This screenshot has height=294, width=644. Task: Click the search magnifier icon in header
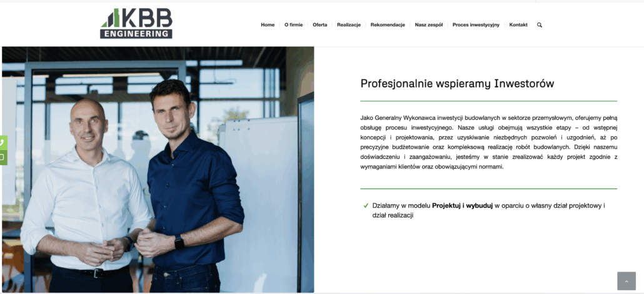[539, 25]
